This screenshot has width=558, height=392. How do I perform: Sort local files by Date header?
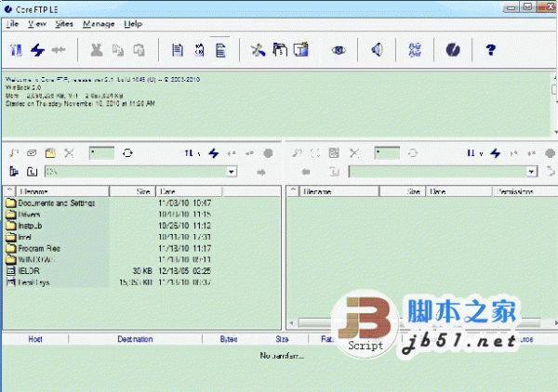189,191
